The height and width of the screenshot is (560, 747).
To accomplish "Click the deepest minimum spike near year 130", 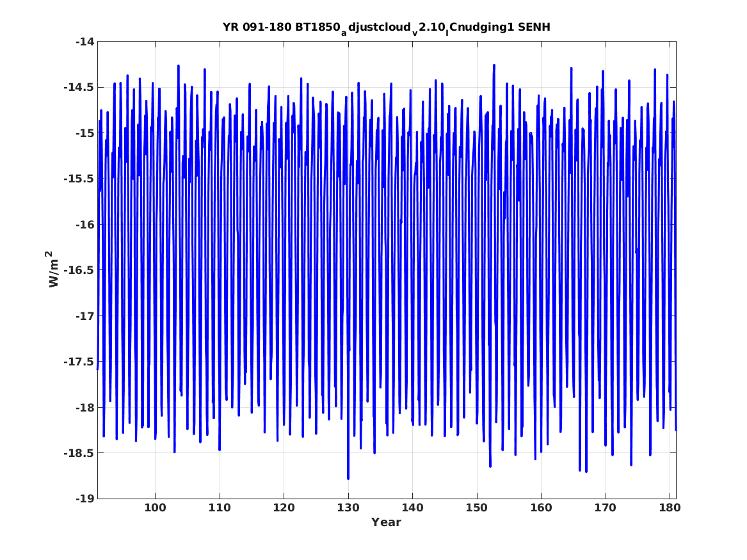I will click(348, 477).
